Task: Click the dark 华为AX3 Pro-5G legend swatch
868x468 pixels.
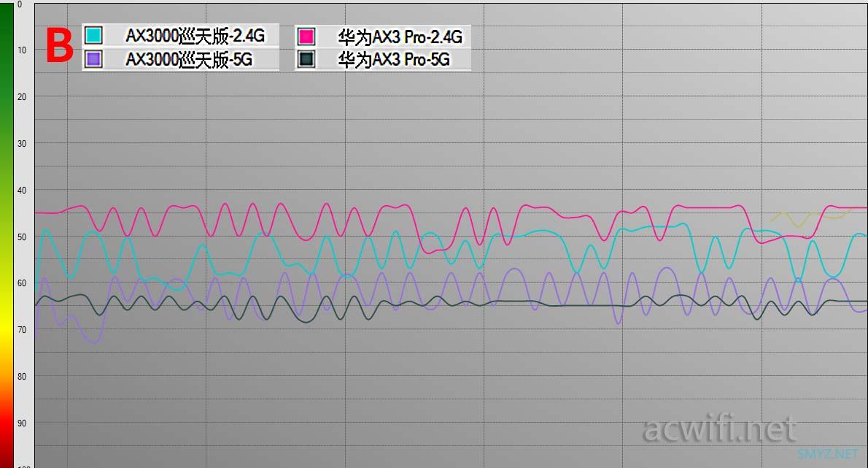Action: click(306, 59)
